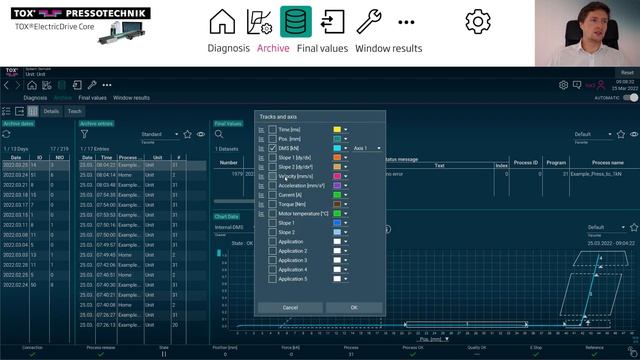
Task: Click the Archive tab in app navigation
Action: (62, 98)
